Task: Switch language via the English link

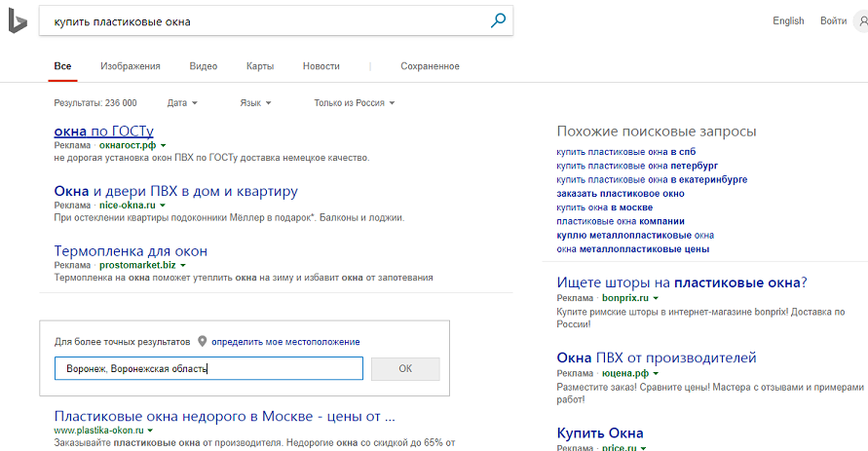Action: coord(788,20)
